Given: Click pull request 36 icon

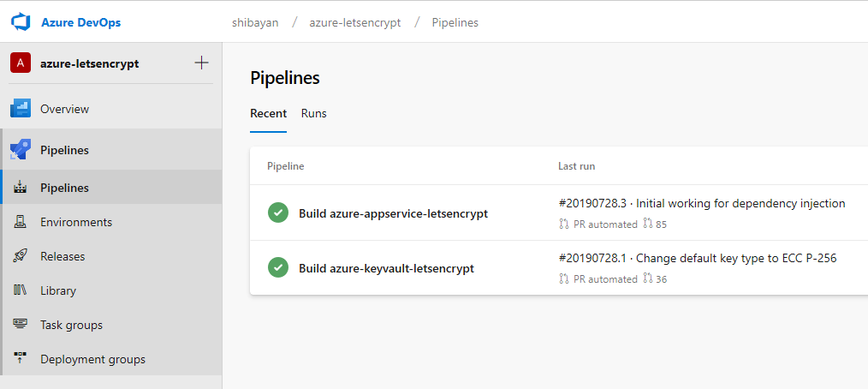Looking at the screenshot, I should pyautogui.click(x=648, y=279).
